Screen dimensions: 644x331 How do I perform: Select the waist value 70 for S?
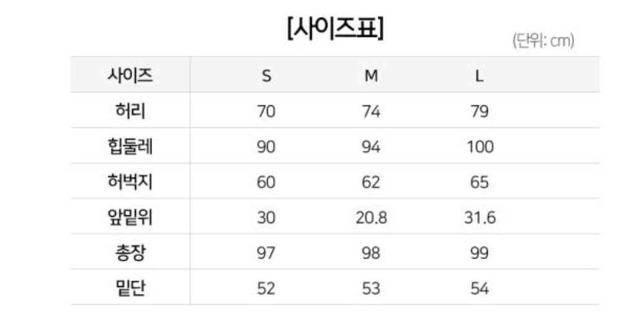pos(266,112)
